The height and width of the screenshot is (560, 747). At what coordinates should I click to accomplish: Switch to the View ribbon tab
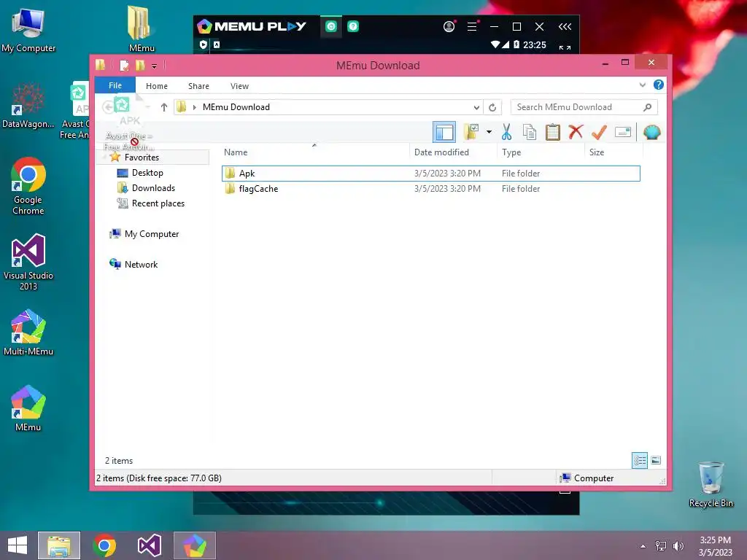click(x=239, y=86)
